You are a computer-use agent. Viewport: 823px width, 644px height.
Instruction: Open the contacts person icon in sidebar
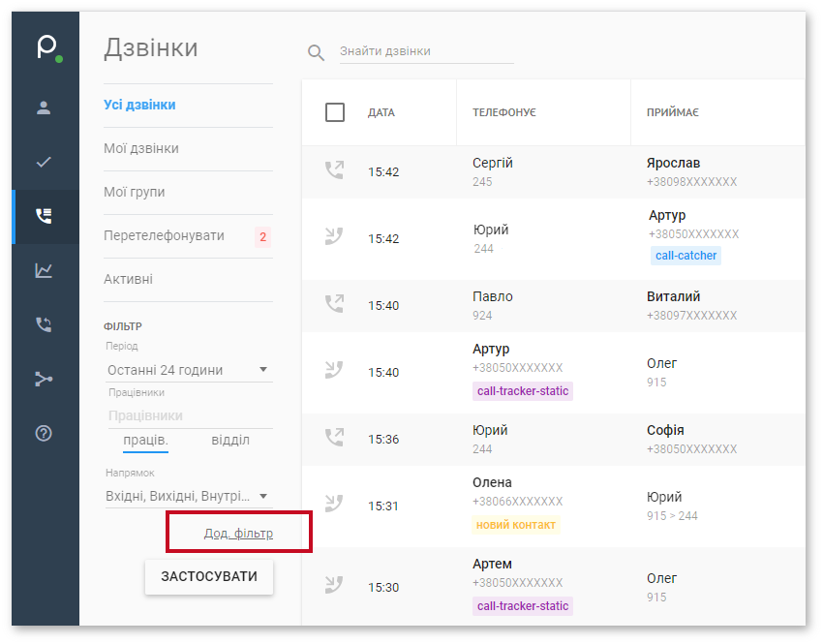(x=44, y=107)
